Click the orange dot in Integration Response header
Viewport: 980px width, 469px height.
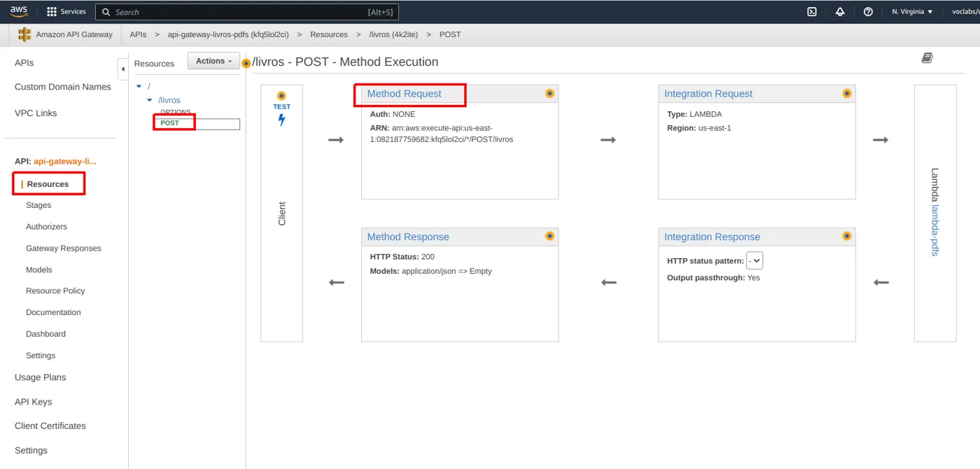[846, 236]
